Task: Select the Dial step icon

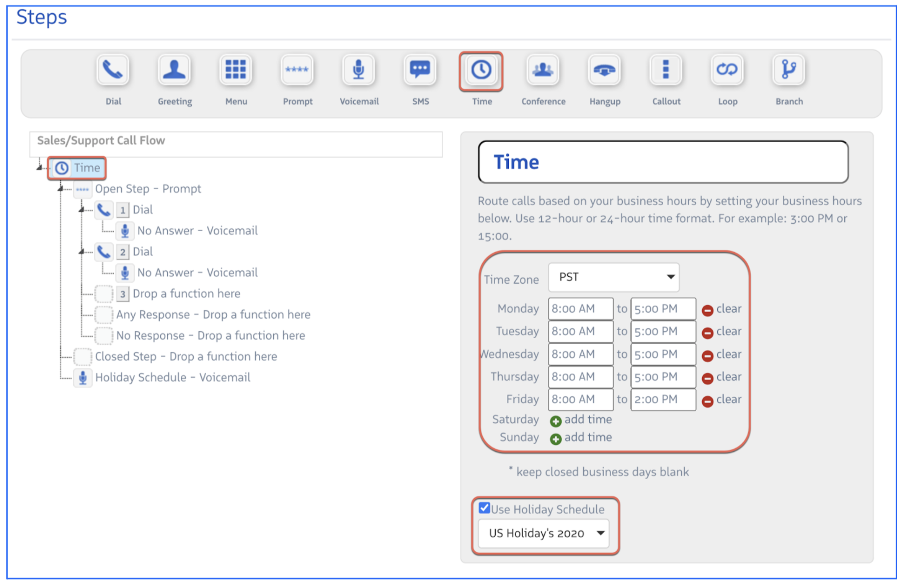Action: tap(113, 71)
